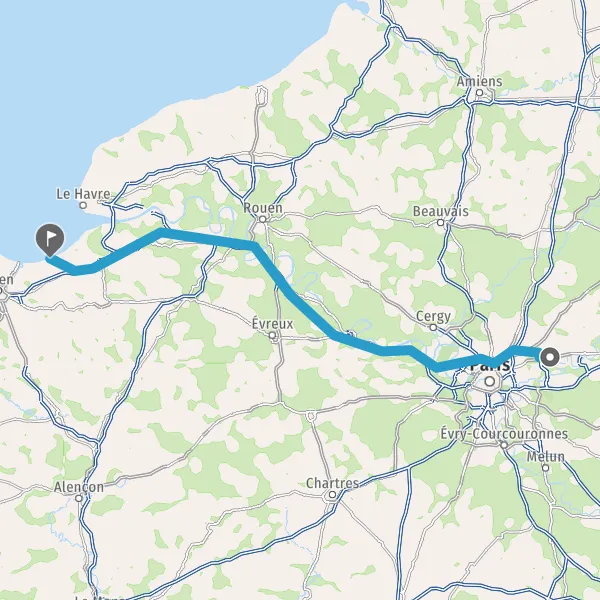Screen dimensions: 600x600
Task: Click the Le Havre text label
Action: pos(83,194)
